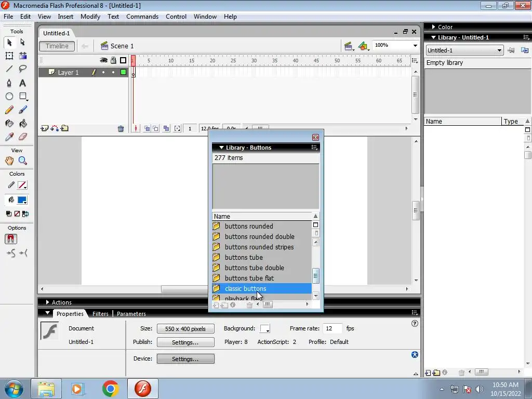Click the Insert Layer icon

(45, 128)
